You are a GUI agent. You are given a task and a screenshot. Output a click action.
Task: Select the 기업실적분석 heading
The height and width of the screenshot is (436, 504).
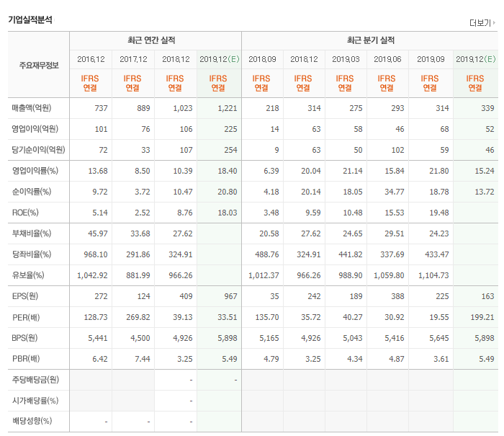point(30,20)
